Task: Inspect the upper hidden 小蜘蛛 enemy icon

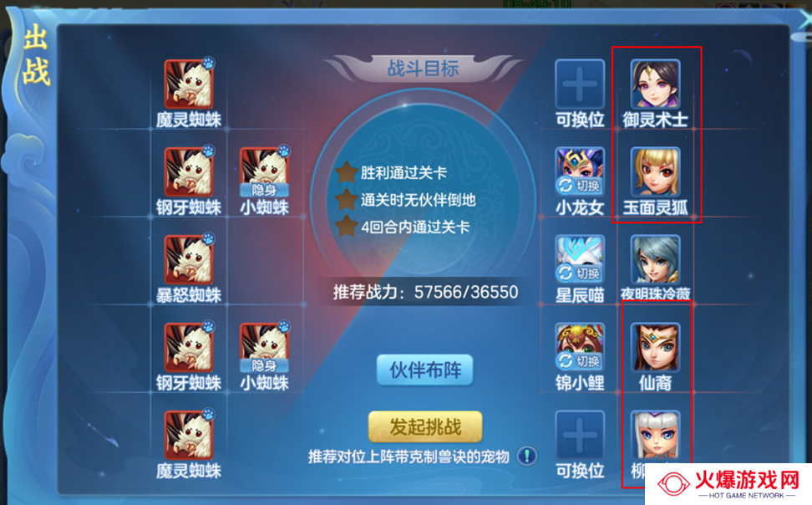Action: click(x=264, y=171)
